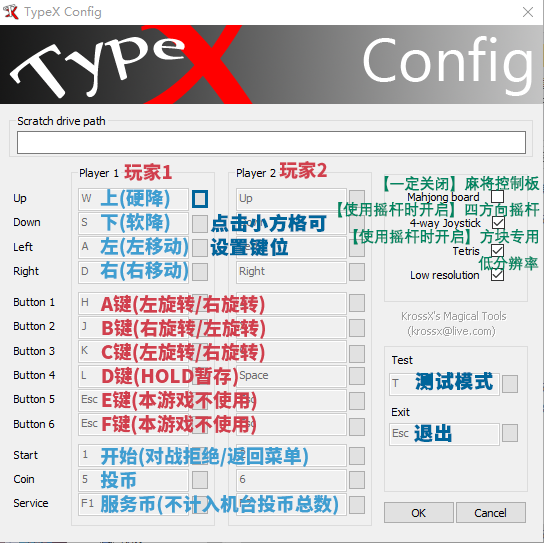Click Player 2 Button 2 key-assign square

pyautogui.click(x=357, y=328)
